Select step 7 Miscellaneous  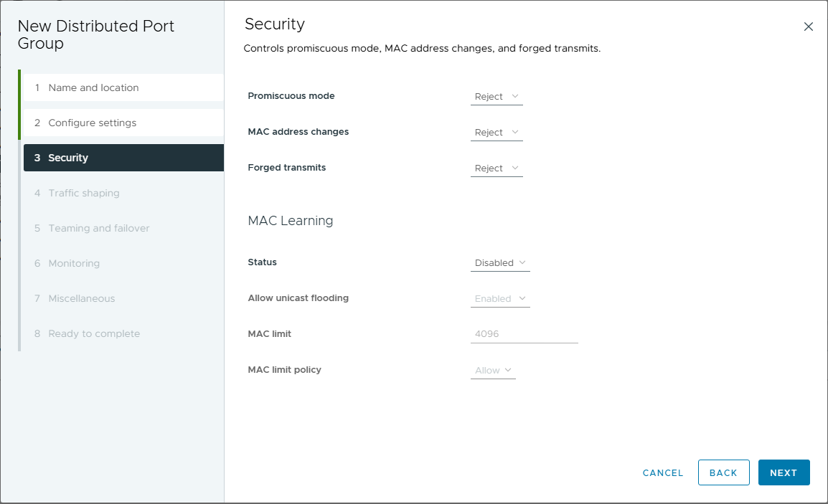(81, 298)
